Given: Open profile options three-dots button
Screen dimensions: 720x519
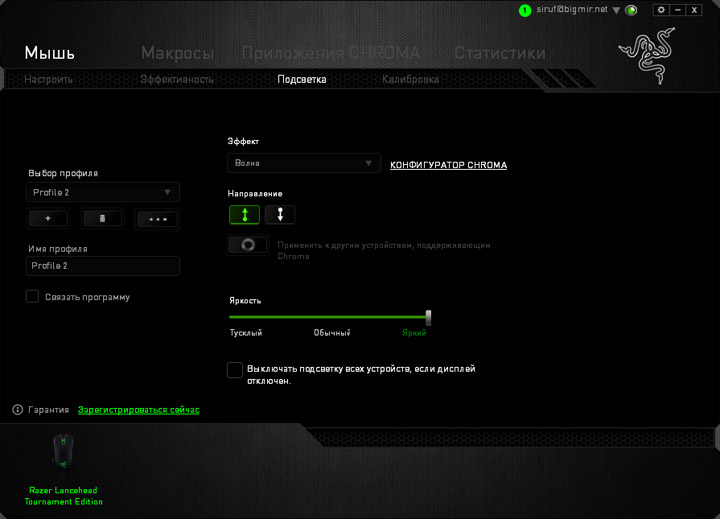Looking at the screenshot, I should (x=158, y=219).
